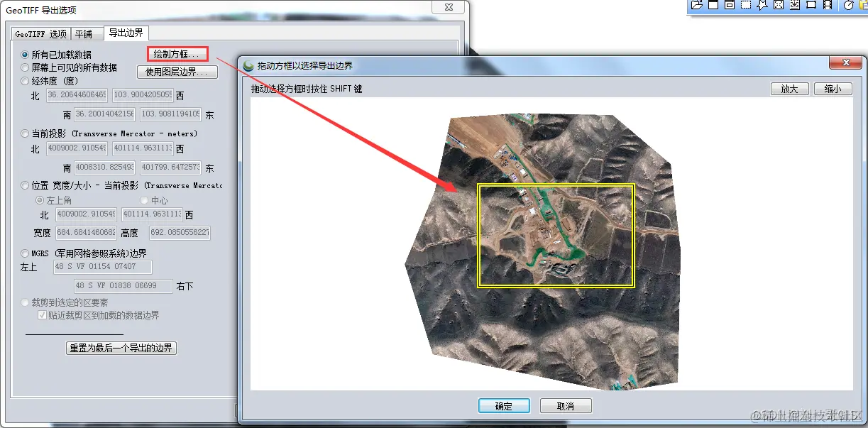Image resolution: width=868 pixels, height=428 pixels.
Task: Click the download online data icon
Action: pyautogui.click(x=795, y=4)
